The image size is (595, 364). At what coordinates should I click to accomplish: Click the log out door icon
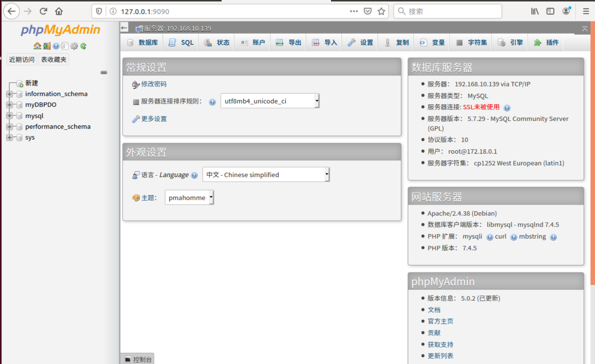47,46
